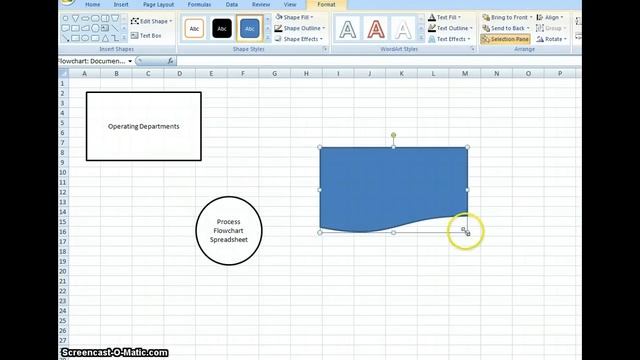Select the arrow line shape in gallery

65,38
